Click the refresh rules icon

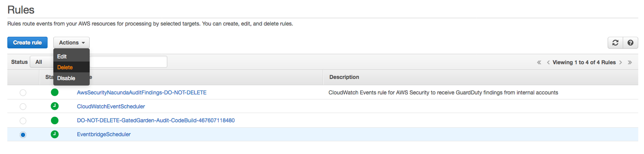(x=615, y=43)
